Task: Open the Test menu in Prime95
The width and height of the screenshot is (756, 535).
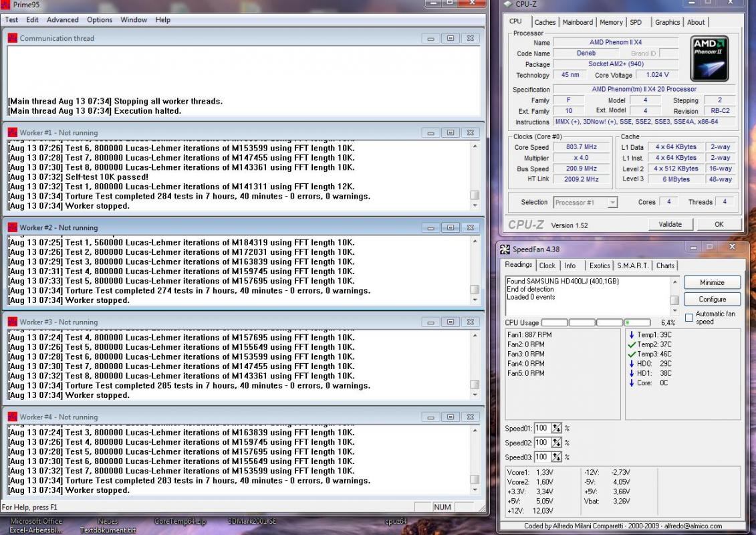Action: click(x=11, y=20)
